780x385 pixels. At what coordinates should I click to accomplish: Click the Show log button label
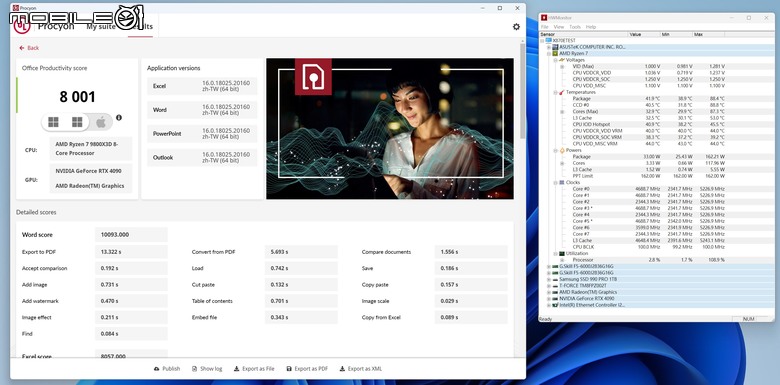(x=211, y=369)
